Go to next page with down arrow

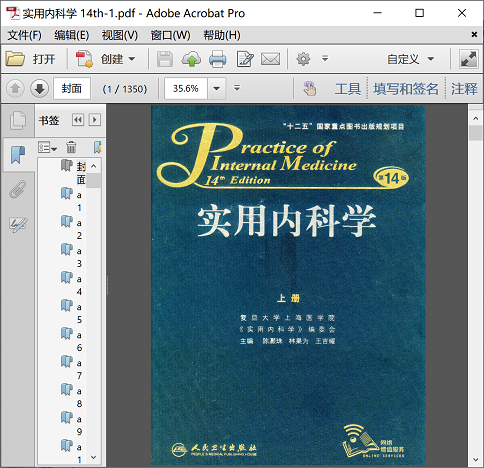40,89
